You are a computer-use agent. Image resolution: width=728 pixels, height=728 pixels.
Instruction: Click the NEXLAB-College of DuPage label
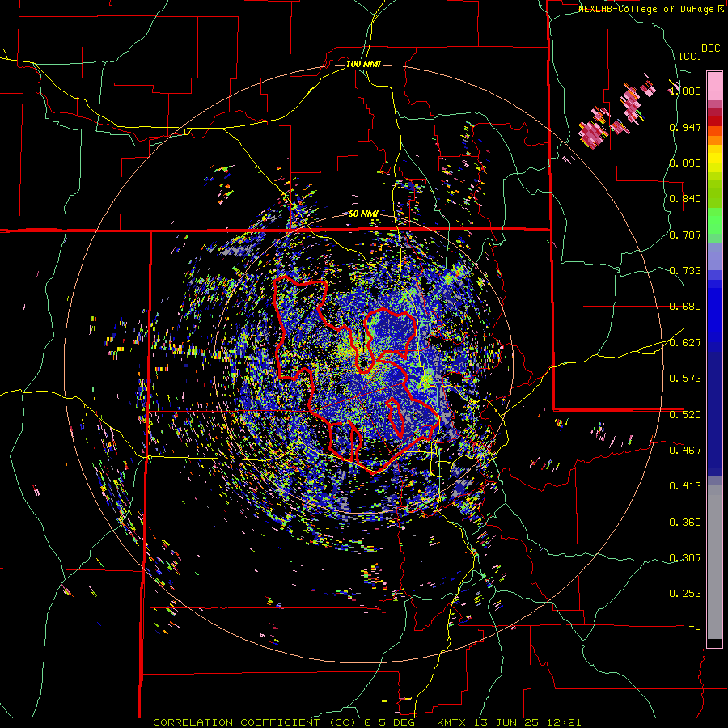click(x=645, y=9)
